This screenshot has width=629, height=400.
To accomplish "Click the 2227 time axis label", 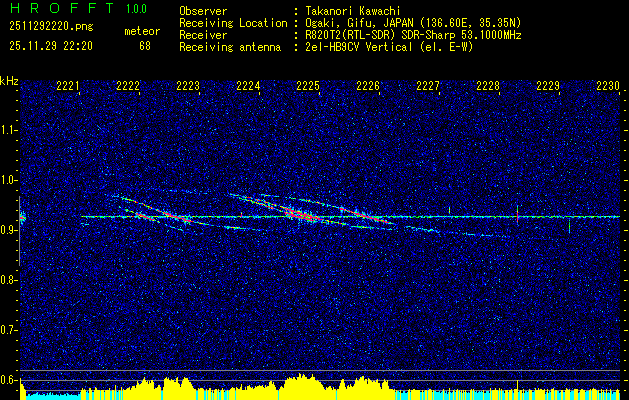I will pos(428,86).
